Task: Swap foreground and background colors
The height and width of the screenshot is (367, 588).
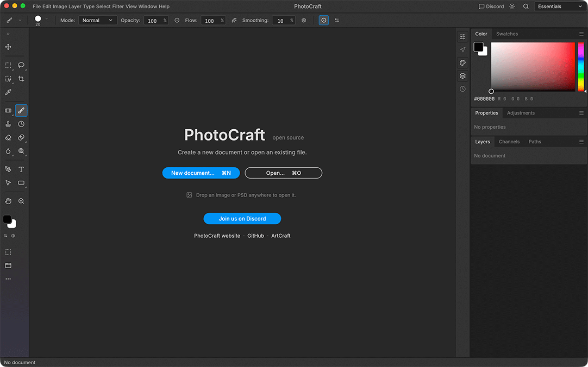Action: [5, 236]
